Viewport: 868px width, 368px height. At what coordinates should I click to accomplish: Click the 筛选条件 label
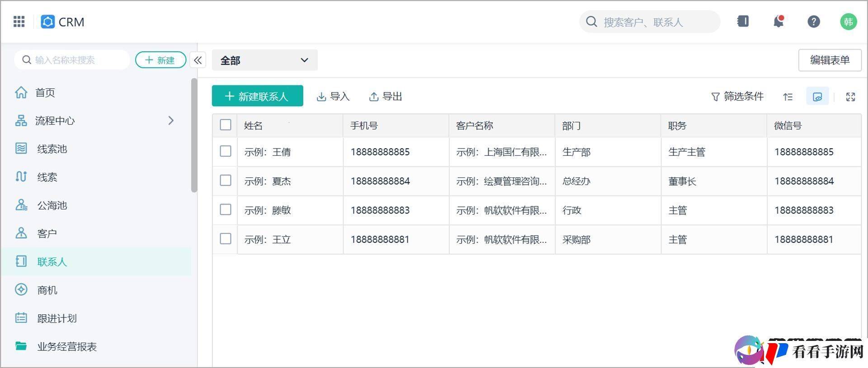744,96
